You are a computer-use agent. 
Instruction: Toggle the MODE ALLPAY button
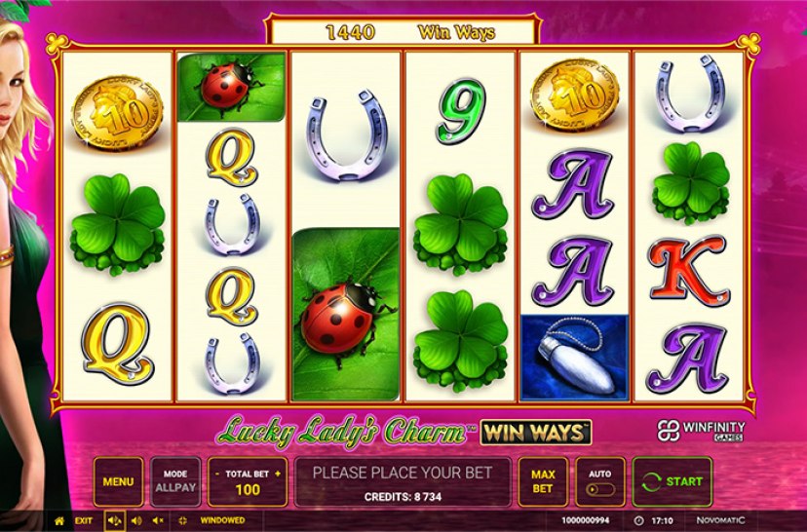[x=175, y=481]
